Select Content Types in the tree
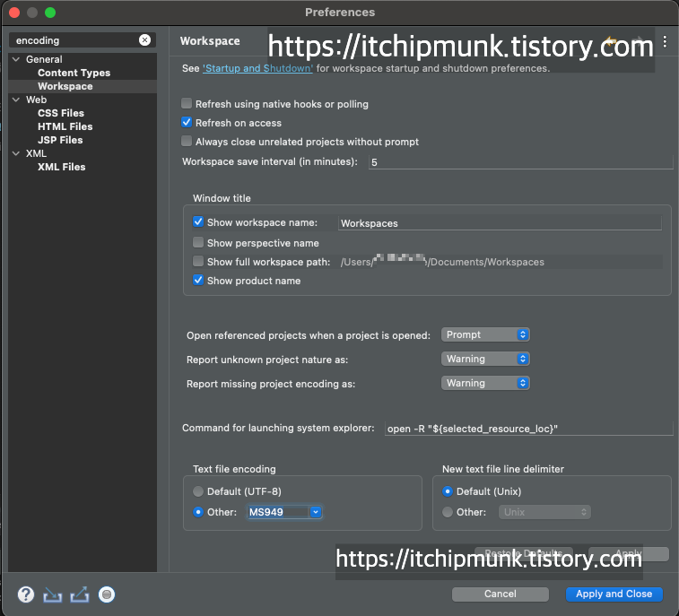Viewport: 679px width, 616px height. (74, 73)
